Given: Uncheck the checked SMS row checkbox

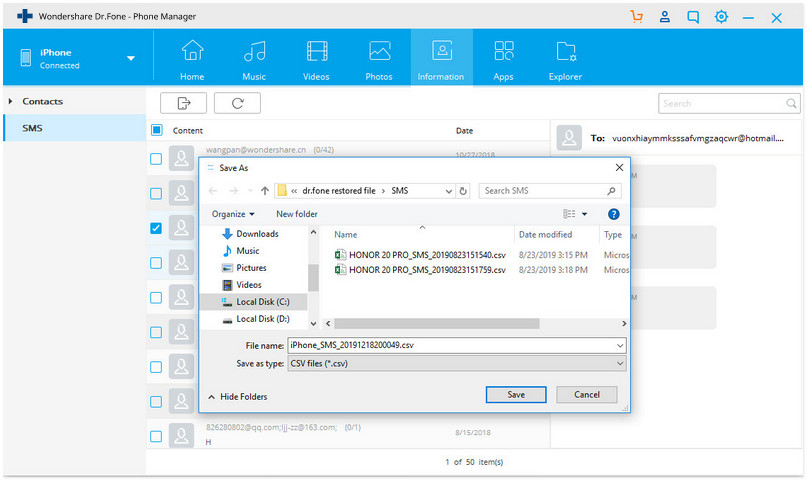Looking at the screenshot, I should point(156,228).
